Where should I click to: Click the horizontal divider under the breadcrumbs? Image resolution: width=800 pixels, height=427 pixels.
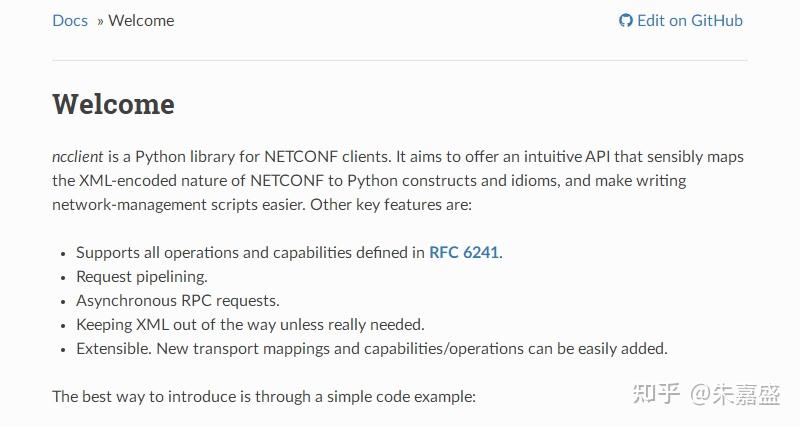400,60
